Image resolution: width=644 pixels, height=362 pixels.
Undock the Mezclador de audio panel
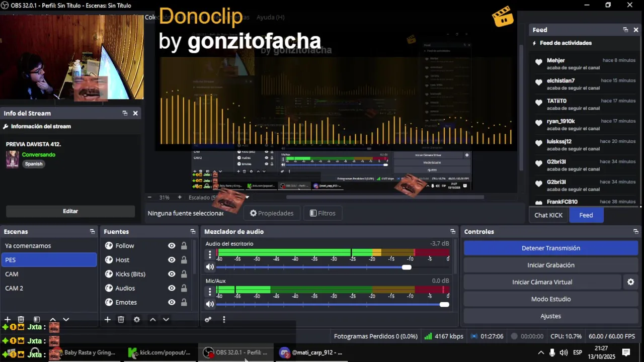click(453, 231)
